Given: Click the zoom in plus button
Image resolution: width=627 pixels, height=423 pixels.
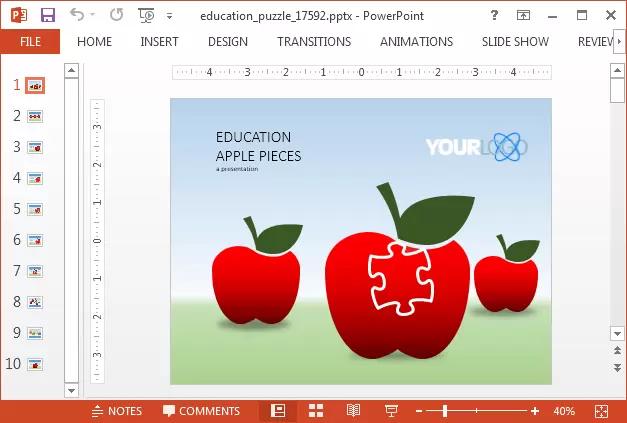Looking at the screenshot, I should pos(535,411).
